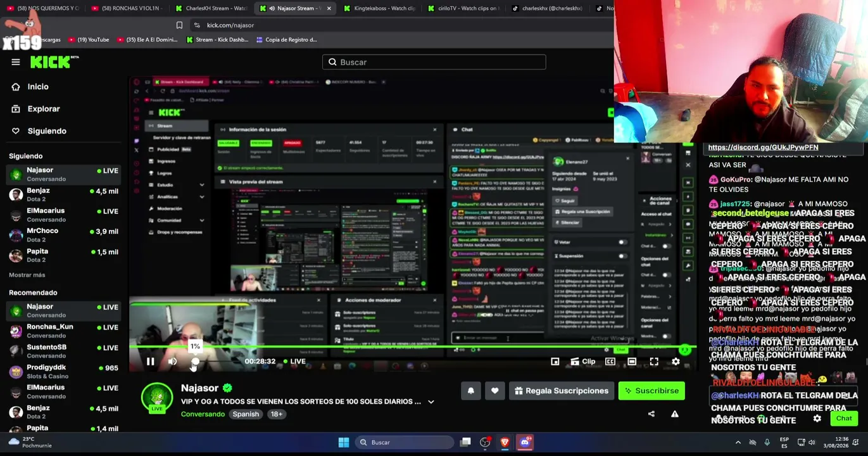Open Ele A El Domini bookmark
Screen dimensions: 868x456
coord(147,40)
